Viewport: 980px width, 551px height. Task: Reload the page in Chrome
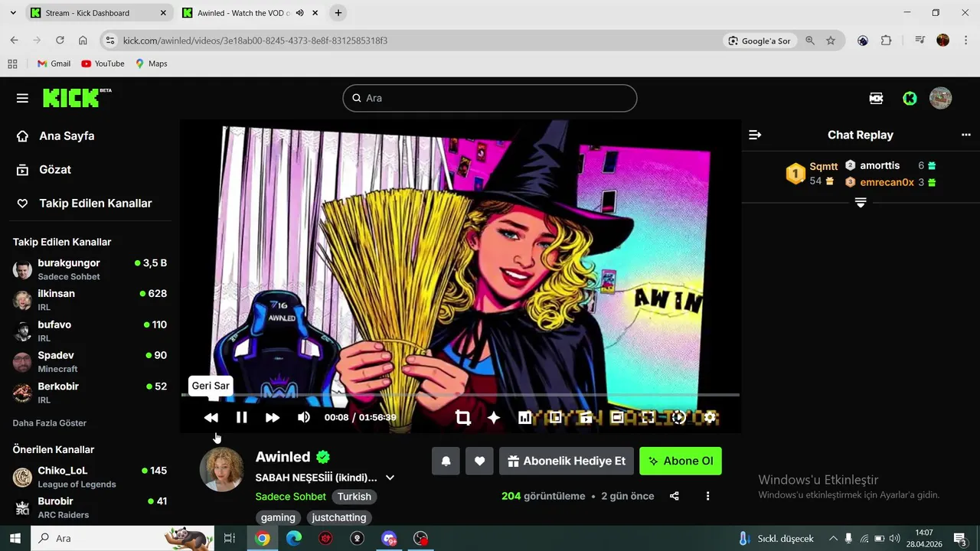(60, 41)
